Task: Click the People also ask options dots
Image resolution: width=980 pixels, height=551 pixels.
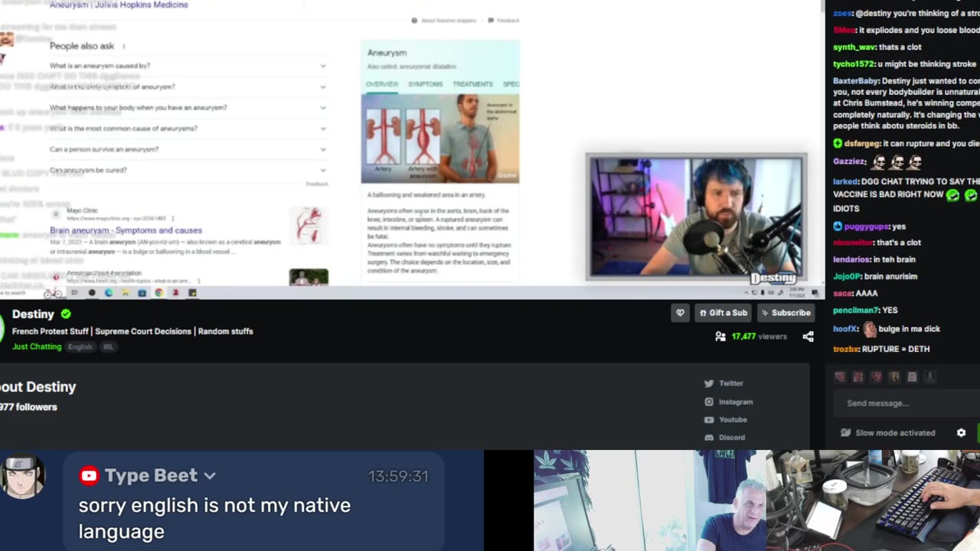Action: click(123, 47)
